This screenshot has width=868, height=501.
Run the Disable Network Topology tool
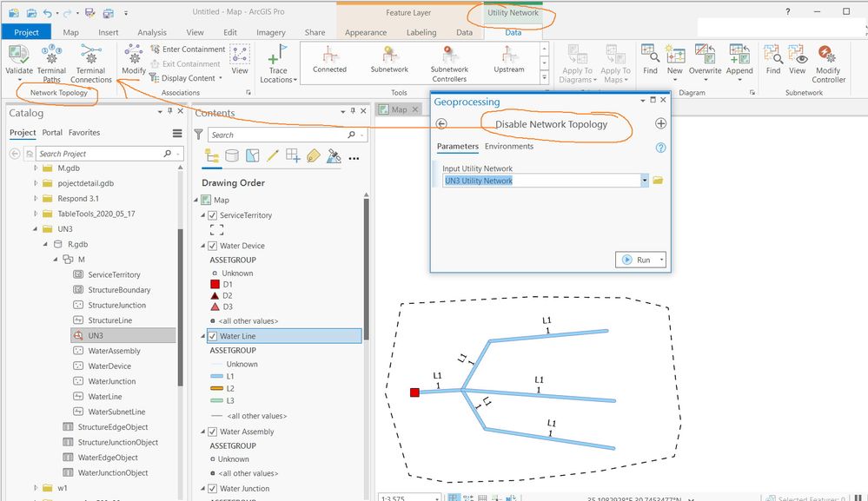pyautogui.click(x=637, y=260)
